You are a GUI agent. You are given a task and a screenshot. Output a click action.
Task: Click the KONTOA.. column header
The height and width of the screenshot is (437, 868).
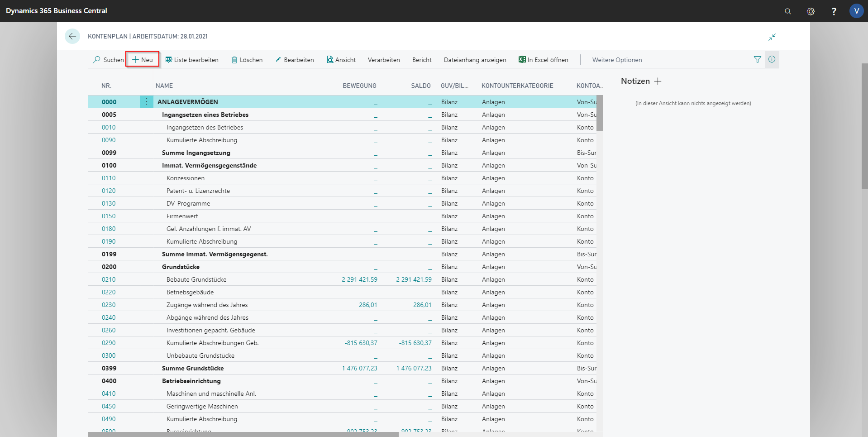[x=589, y=86]
